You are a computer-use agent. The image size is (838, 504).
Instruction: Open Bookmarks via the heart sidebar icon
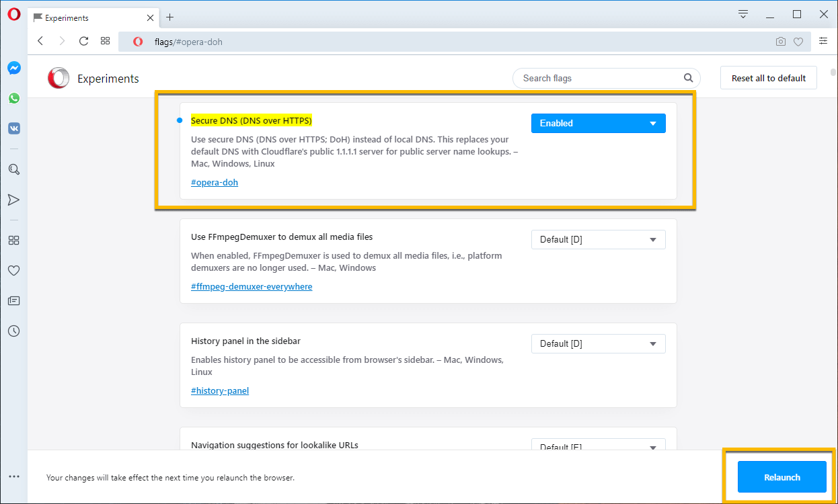tap(13, 270)
